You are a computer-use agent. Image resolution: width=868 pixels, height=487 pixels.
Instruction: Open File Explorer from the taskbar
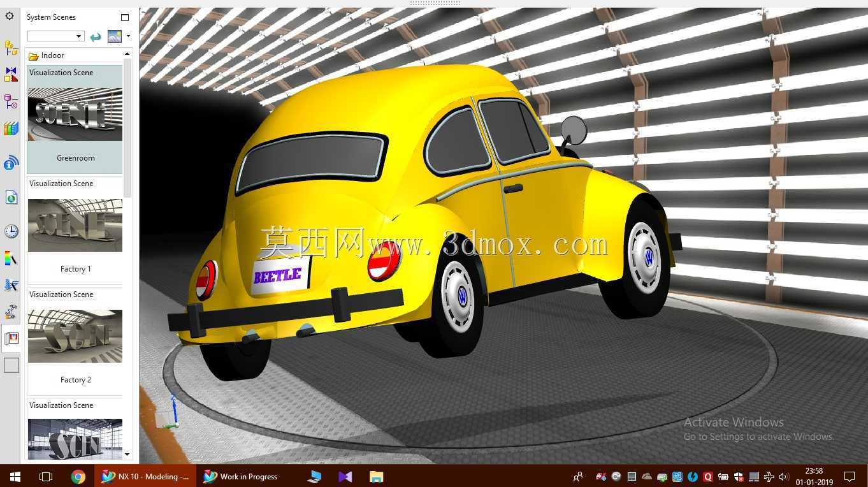pyautogui.click(x=376, y=476)
